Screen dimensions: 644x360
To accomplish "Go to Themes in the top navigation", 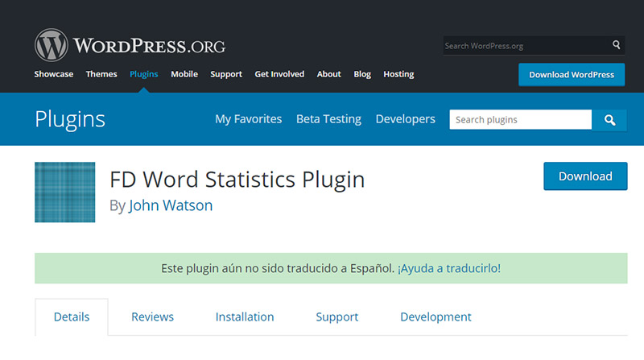I will 101,74.
